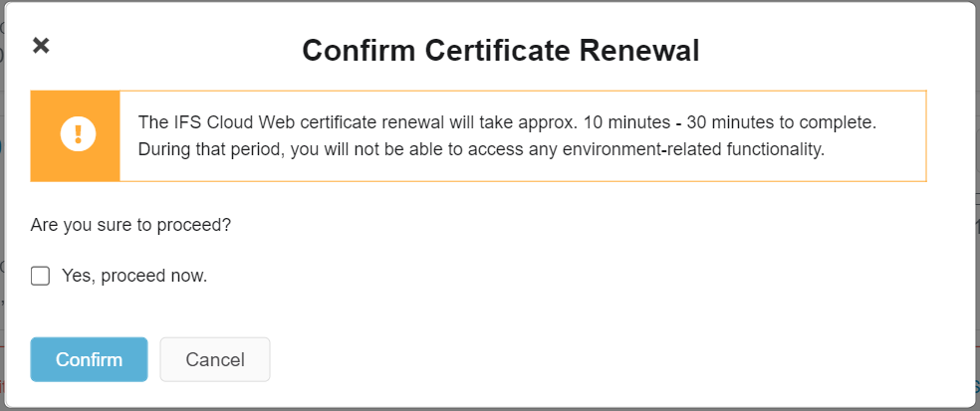This screenshot has height=411, width=980.
Task: Click the 'During that period' warning sentence
Action: coord(481,150)
